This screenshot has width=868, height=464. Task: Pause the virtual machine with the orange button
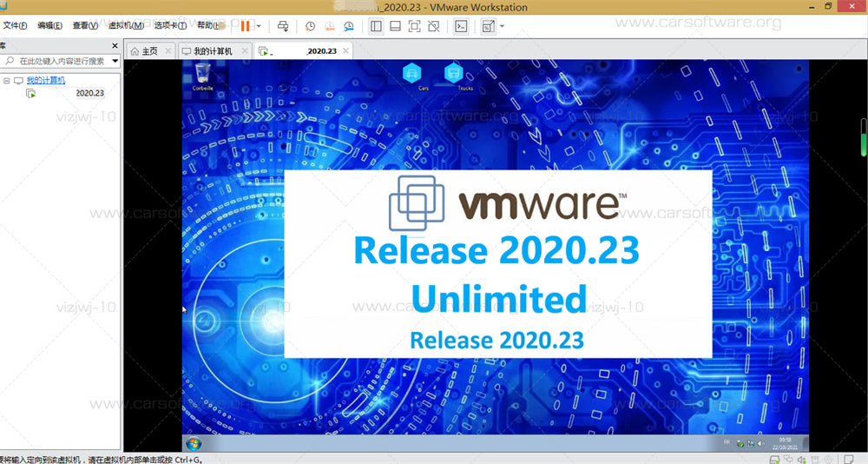[x=245, y=26]
